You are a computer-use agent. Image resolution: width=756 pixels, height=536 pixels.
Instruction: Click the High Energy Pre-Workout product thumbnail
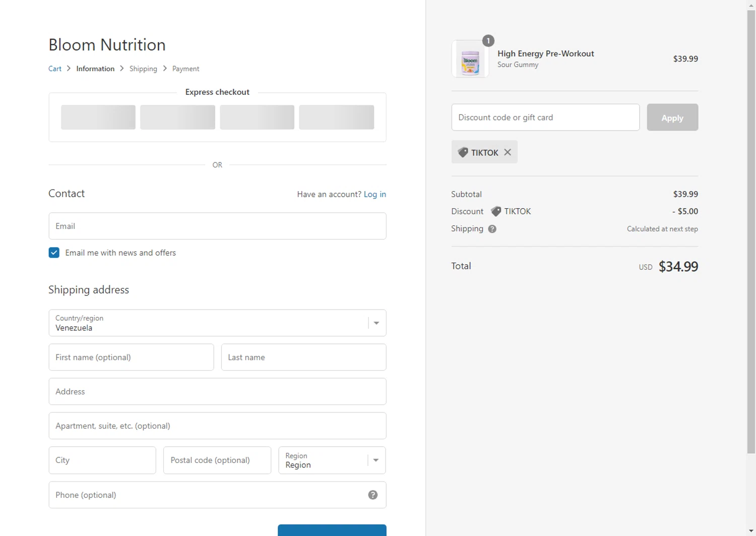tap(470, 58)
